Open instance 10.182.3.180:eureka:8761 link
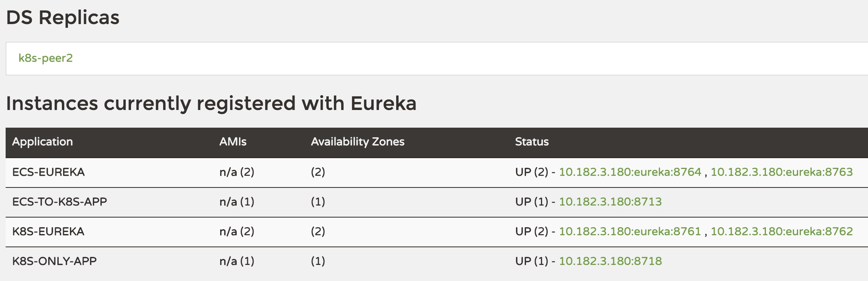 click(x=630, y=231)
